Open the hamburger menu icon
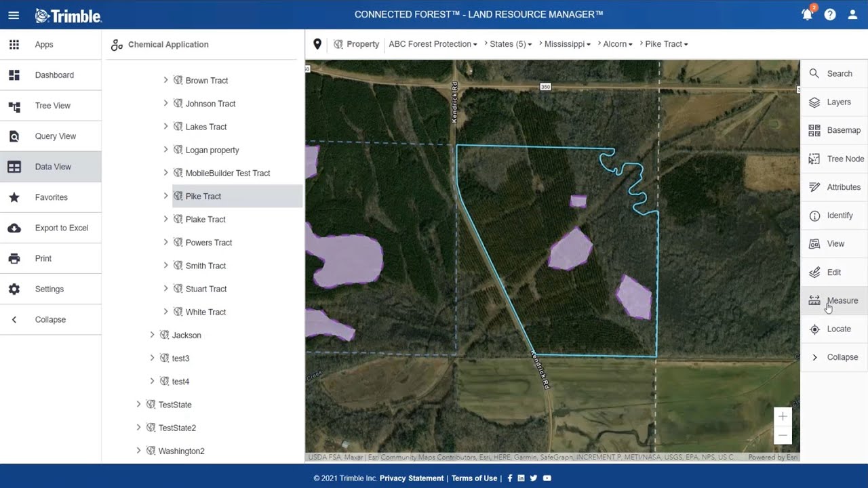 point(14,15)
